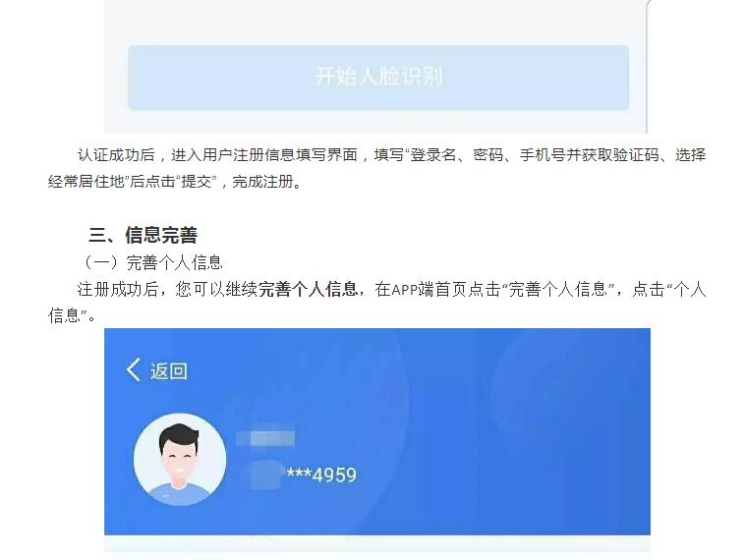
Task: Click the 登录名 text in paragraph
Action: 432,155
